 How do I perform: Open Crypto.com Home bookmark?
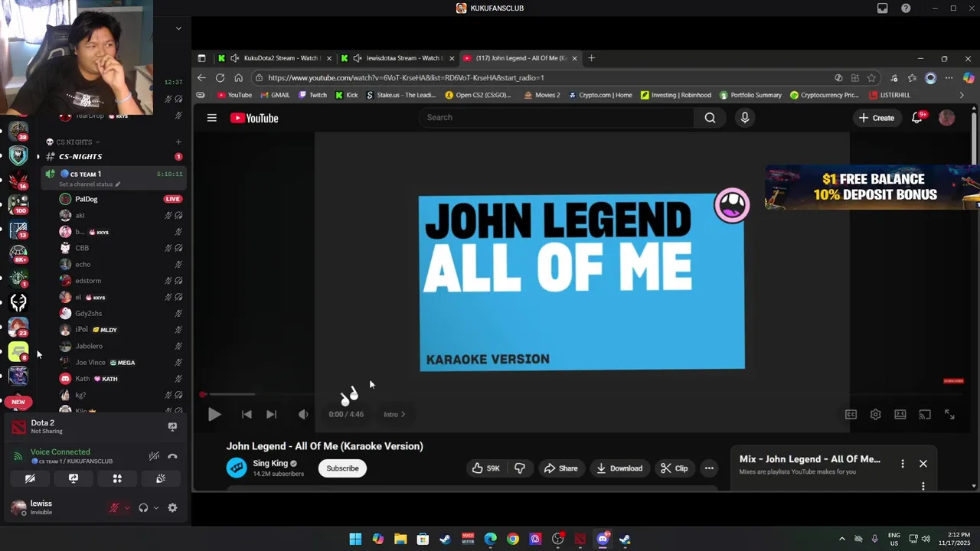(599, 95)
